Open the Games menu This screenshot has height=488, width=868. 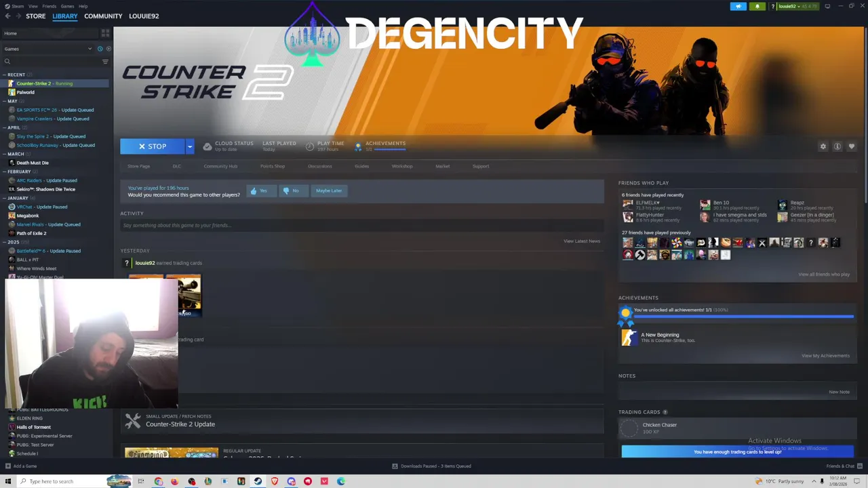[x=67, y=6]
